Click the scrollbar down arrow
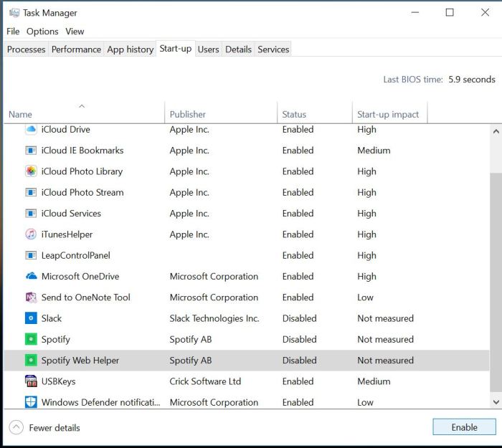 496,402
